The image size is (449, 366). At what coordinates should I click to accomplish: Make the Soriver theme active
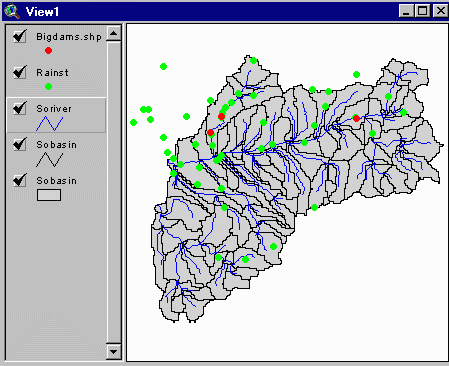tap(56, 115)
